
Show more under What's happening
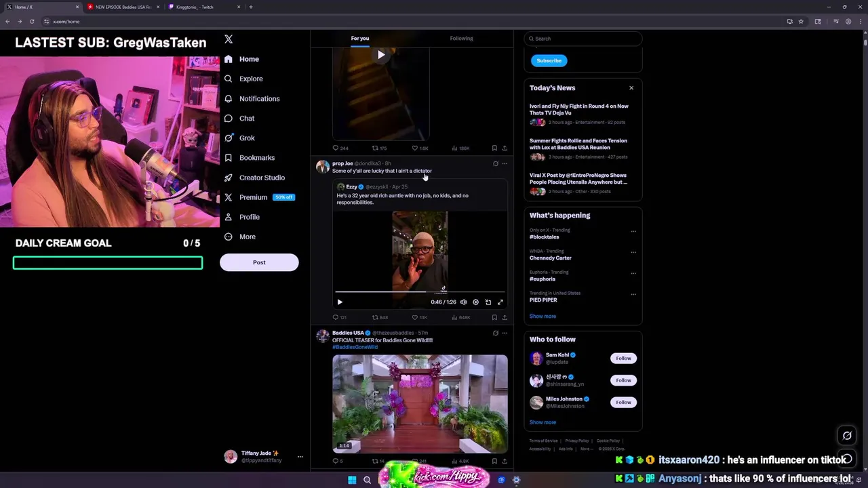pyautogui.click(x=542, y=317)
